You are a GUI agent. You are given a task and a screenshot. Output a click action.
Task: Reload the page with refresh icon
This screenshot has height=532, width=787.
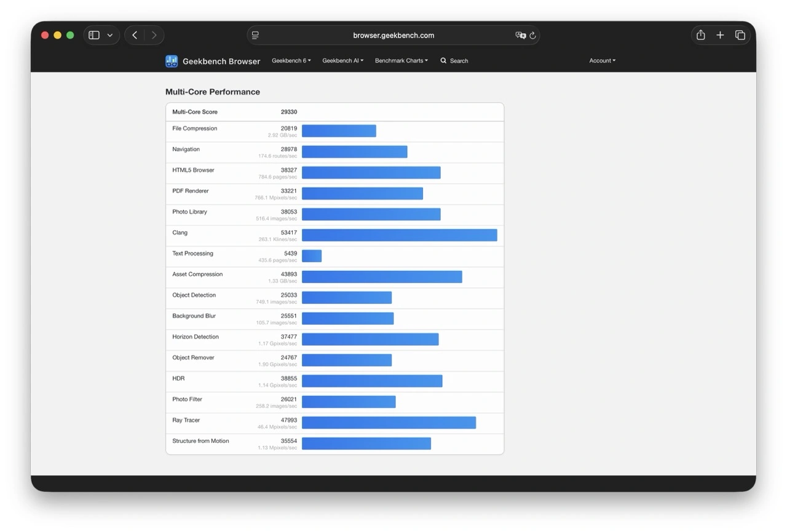(533, 35)
